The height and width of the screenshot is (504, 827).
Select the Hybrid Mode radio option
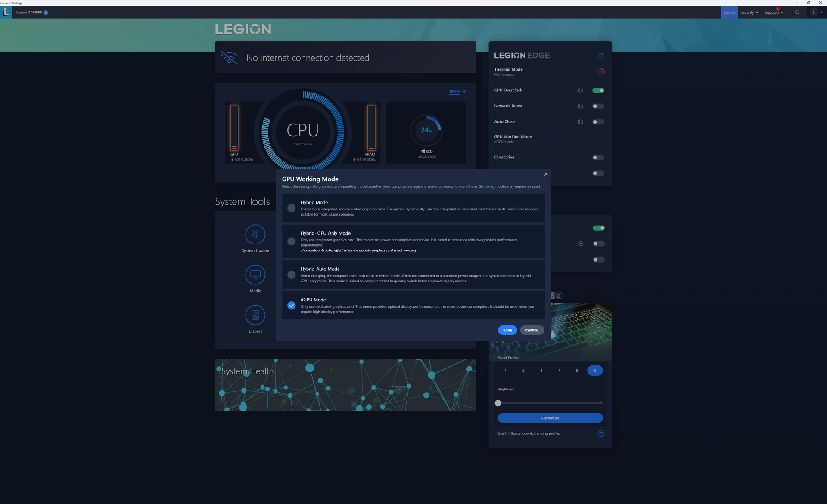(292, 208)
